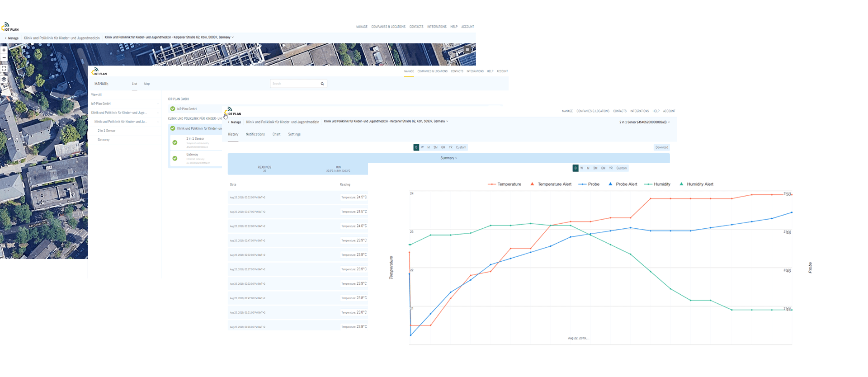Click the Search input field
Viewport: 868px width, 377px height.
click(x=295, y=84)
